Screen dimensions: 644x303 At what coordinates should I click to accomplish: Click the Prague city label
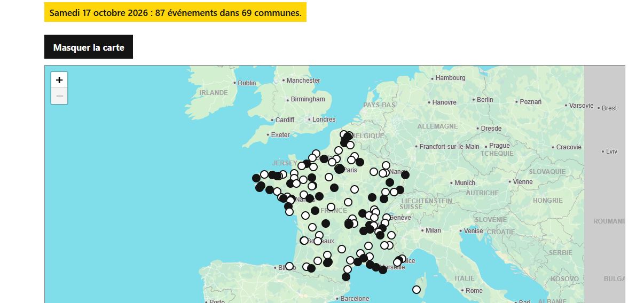[x=499, y=146]
